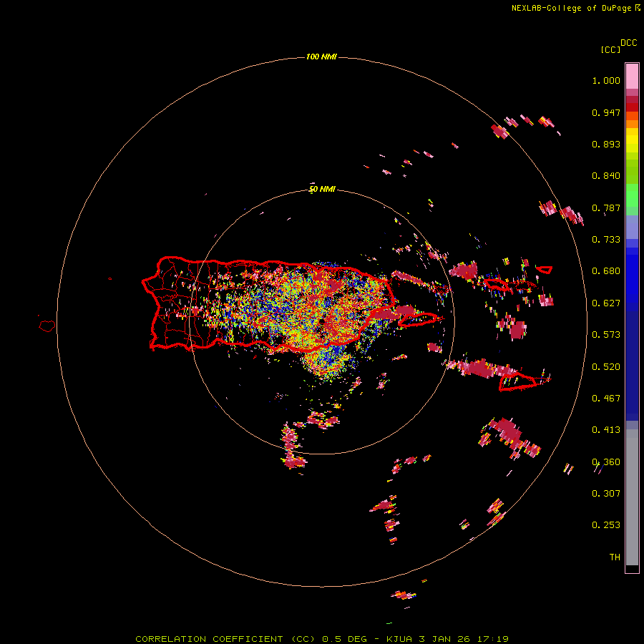Click the St. Croix island outline in the southeast
The height and width of the screenshot is (644, 644).
[x=518, y=382]
